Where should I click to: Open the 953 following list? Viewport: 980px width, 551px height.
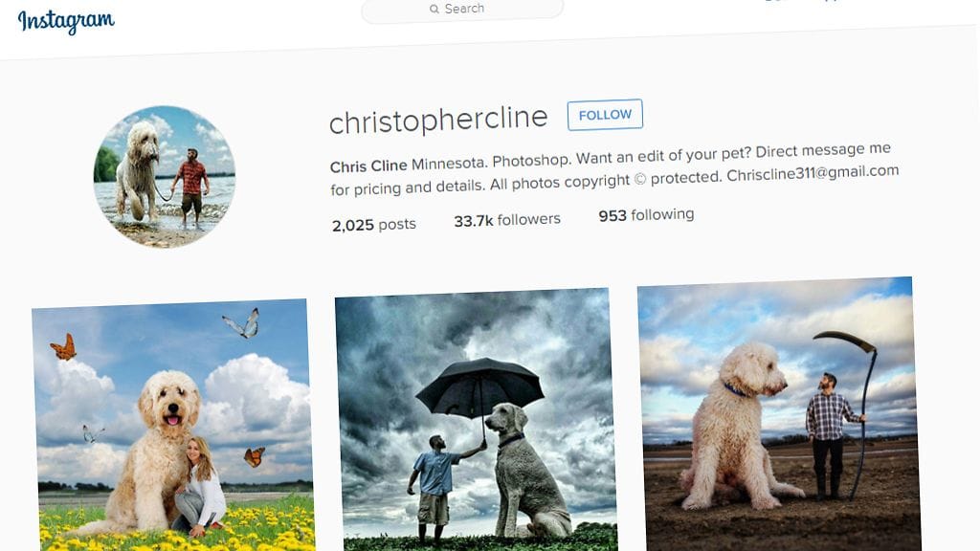click(x=646, y=215)
